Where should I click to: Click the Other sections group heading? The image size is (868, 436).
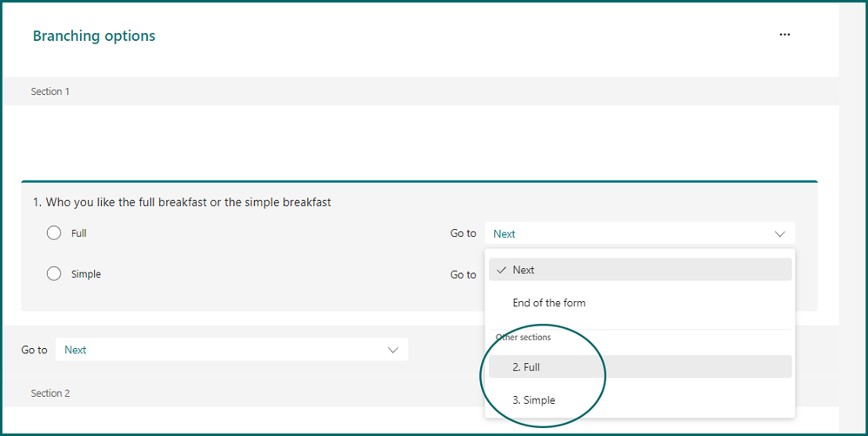point(524,338)
